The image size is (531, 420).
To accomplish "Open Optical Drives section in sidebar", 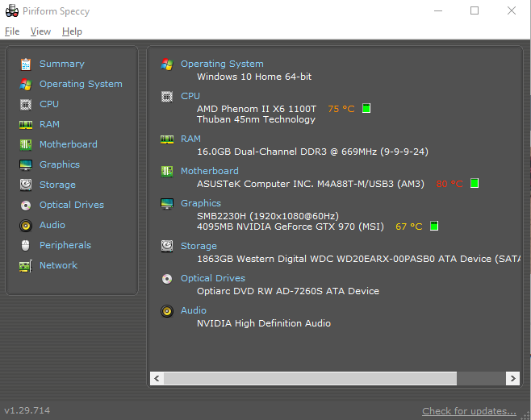I will coord(72,205).
